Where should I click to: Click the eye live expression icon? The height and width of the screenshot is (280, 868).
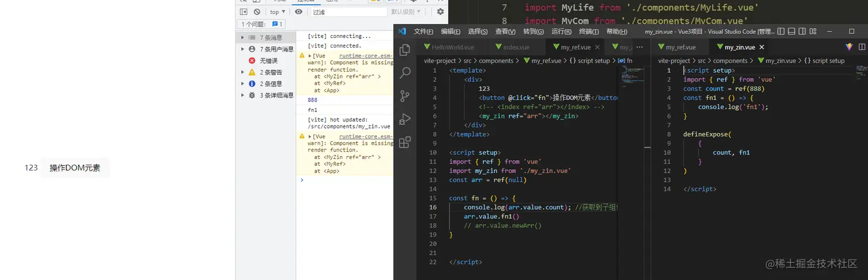click(x=299, y=11)
